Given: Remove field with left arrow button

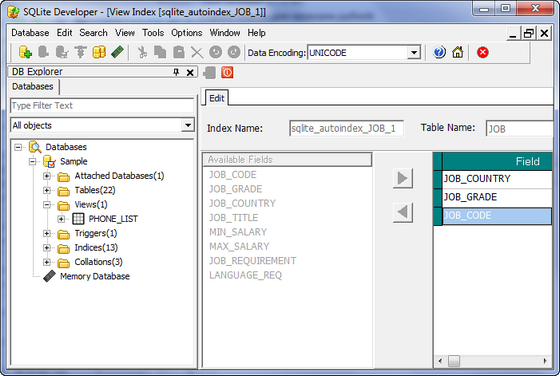Looking at the screenshot, I should coord(402,212).
